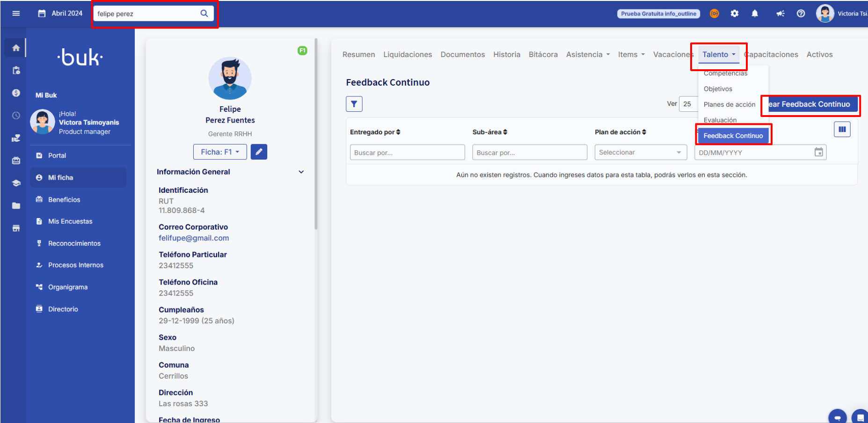This screenshot has width=868, height=423.
Task: Open the Items dropdown tab
Action: click(631, 54)
